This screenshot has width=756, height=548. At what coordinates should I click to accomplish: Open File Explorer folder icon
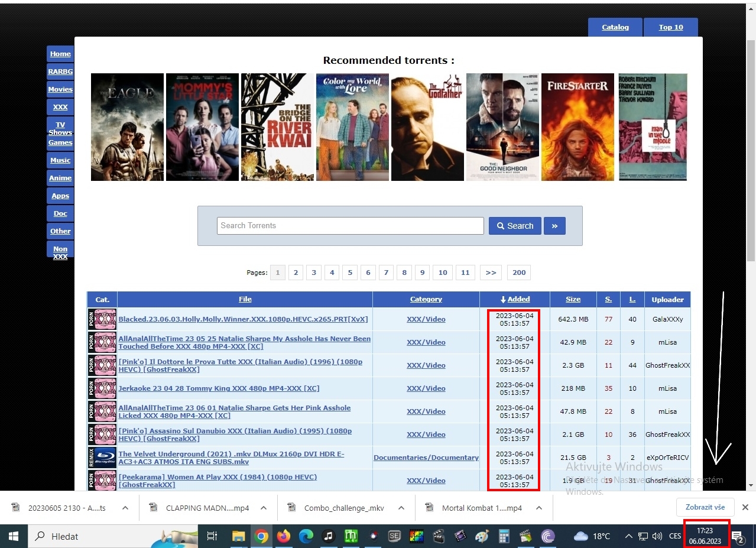[238, 536]
